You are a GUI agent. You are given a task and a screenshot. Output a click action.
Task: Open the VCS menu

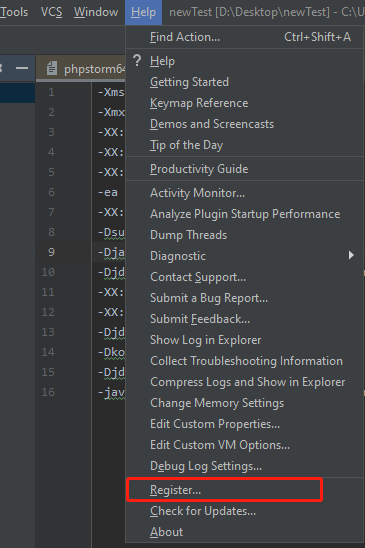click(51, 12)
